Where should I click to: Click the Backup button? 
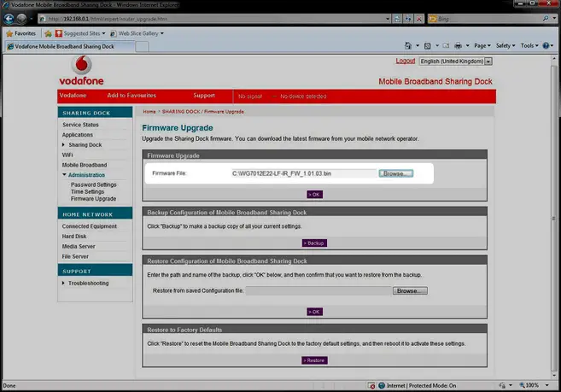(x=314, y=243)
